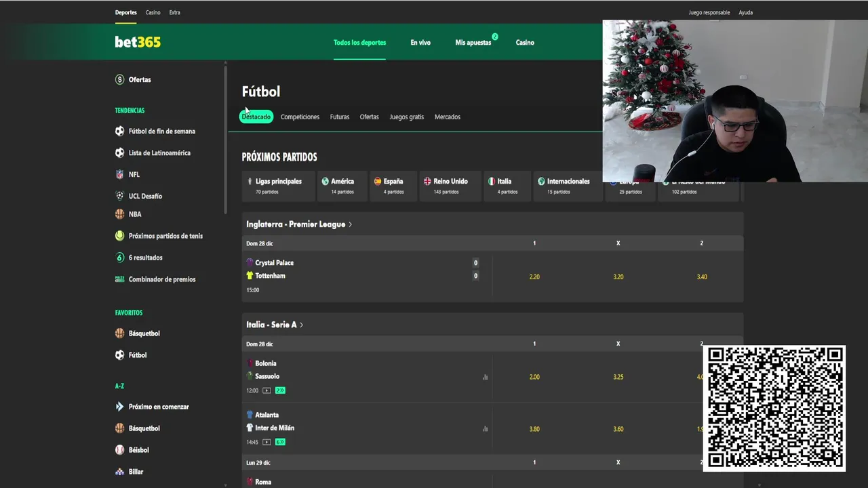Viewport: 868px width, 488px height.
Task: Choose Ligas principales 70 partidos card
Action: click(x=278, y=186)
